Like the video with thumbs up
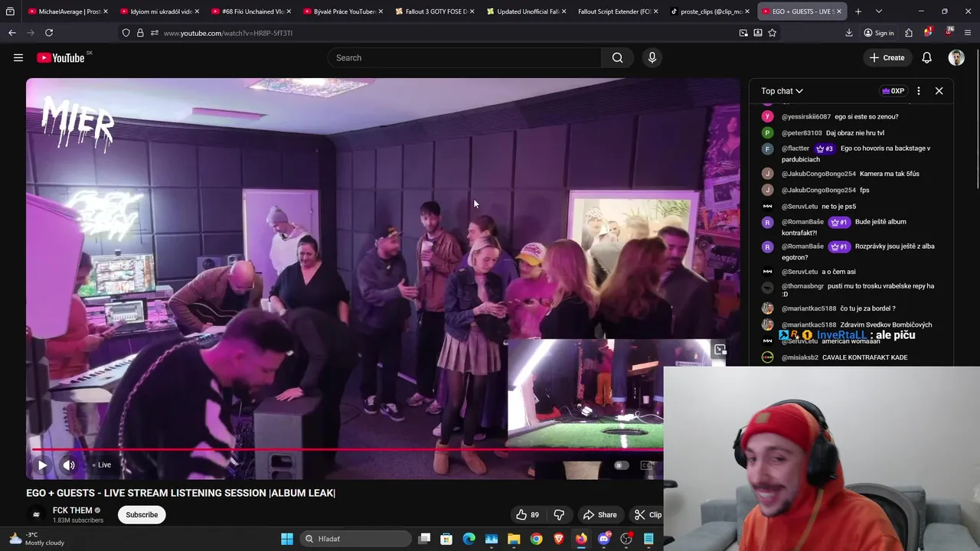This screenshot has width=980, height=551. pyautogui.click(x=527, y=515)
